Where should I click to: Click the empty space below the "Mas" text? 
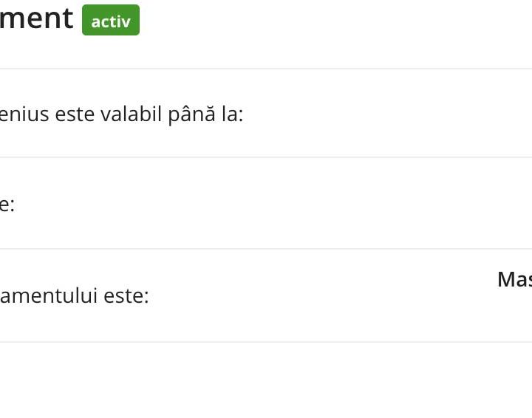click(x=514, y=314)
